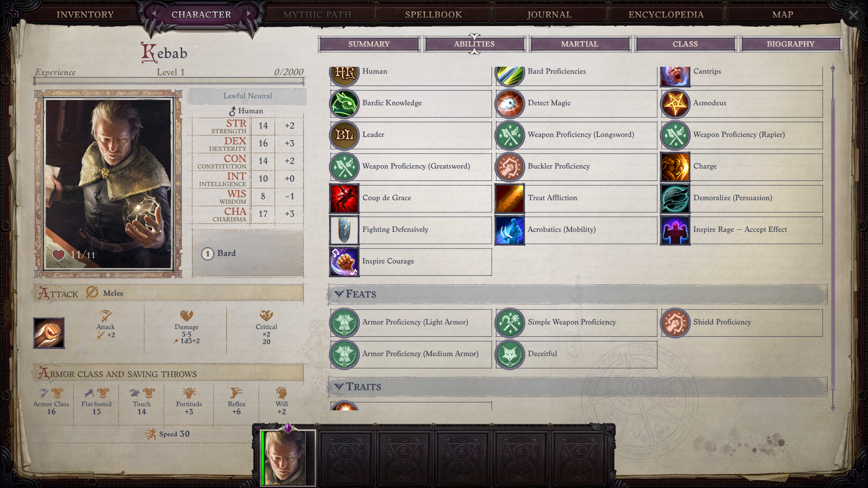Switch to the Spellbook tab
Image resolution: width=868 pixels, height=488 pixels.
pyautogui.click(x=433, y=15)
